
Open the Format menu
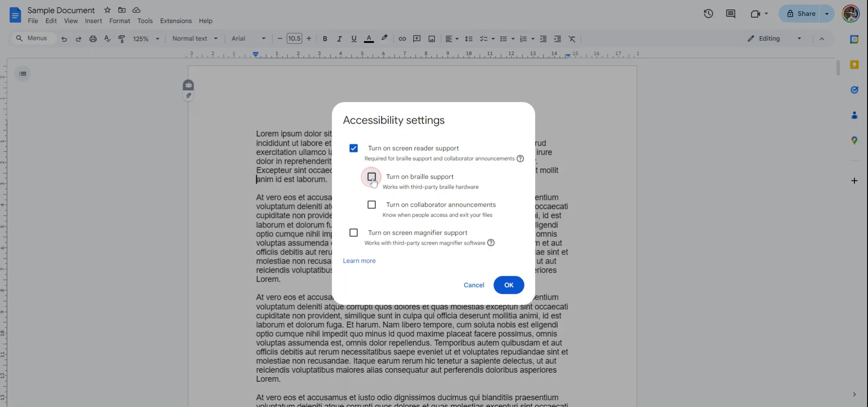coord(119,21)
